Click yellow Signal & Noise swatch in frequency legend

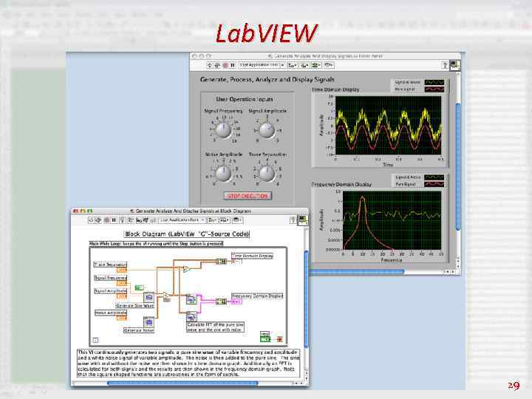coord(434,177)
